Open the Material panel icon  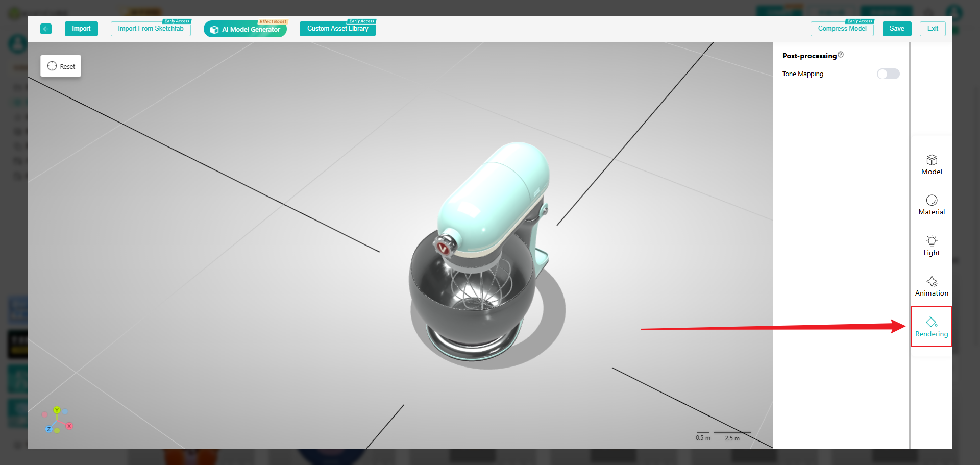tap(932, 205)
